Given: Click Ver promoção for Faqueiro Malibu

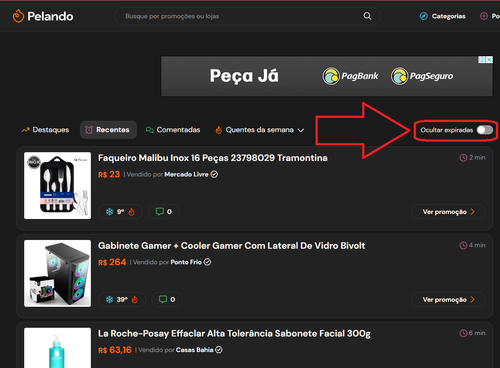Looking at the screenshot, I should [448, 212].
